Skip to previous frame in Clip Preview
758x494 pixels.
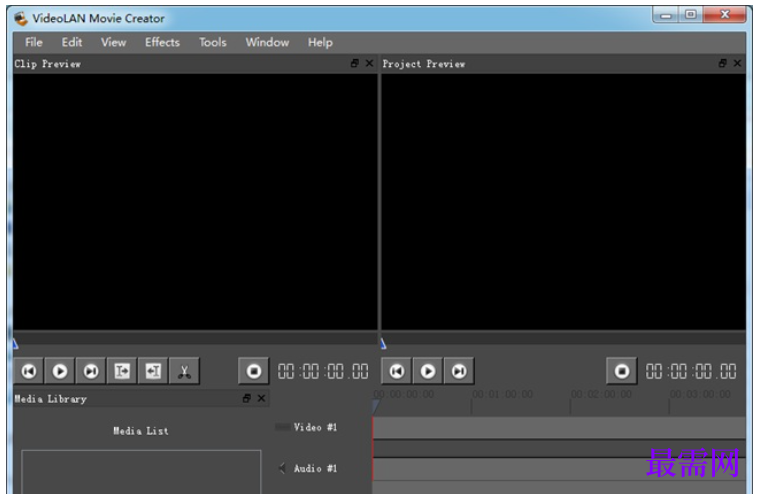pos(29,371)
